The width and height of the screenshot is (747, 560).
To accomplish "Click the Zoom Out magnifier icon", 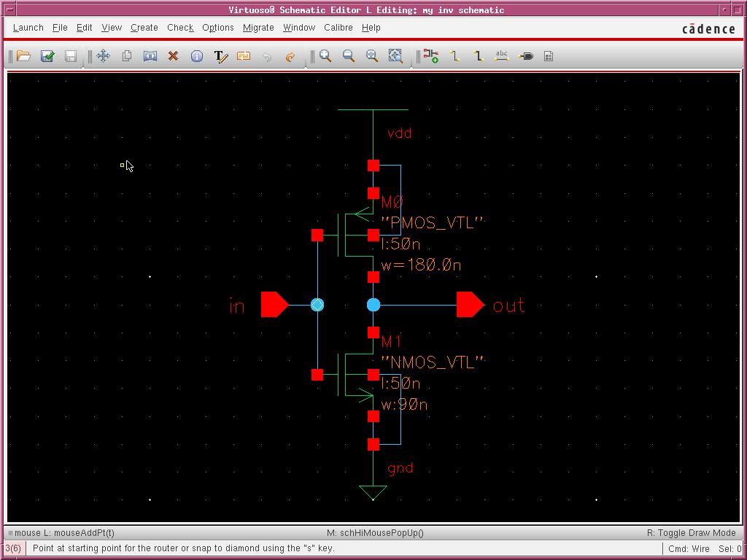I will point(349,56).
